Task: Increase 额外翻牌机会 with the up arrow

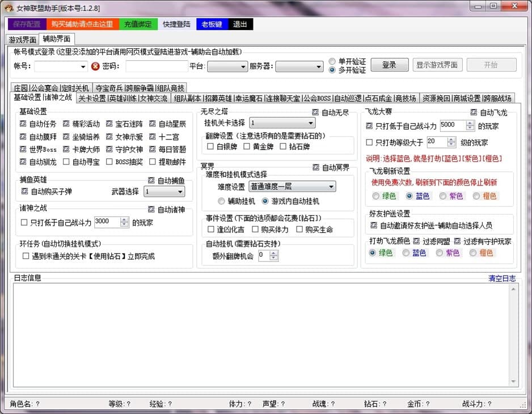Action: pyautogui.click(x=274, y=253)
